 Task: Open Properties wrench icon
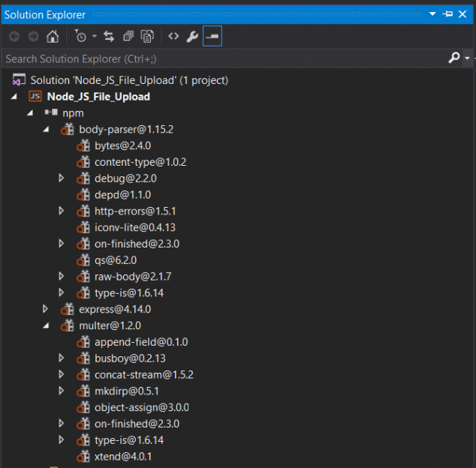[x=192, y=37]
